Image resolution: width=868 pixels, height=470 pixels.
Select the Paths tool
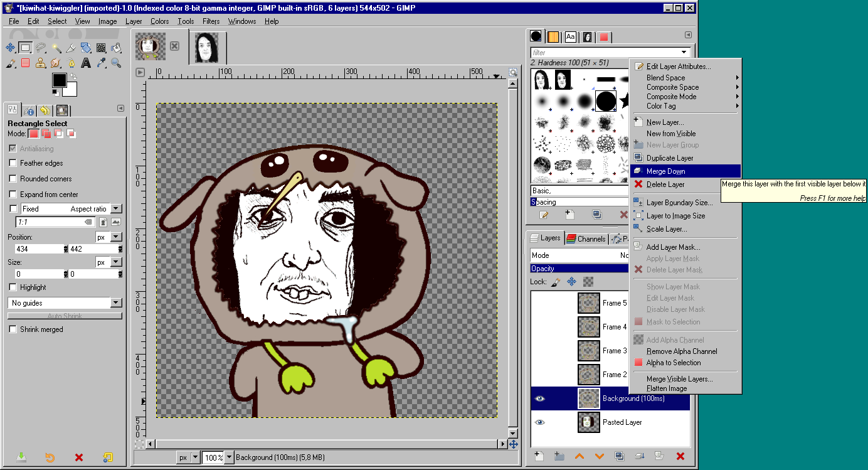pyautogui.click(x=70, y=63)
